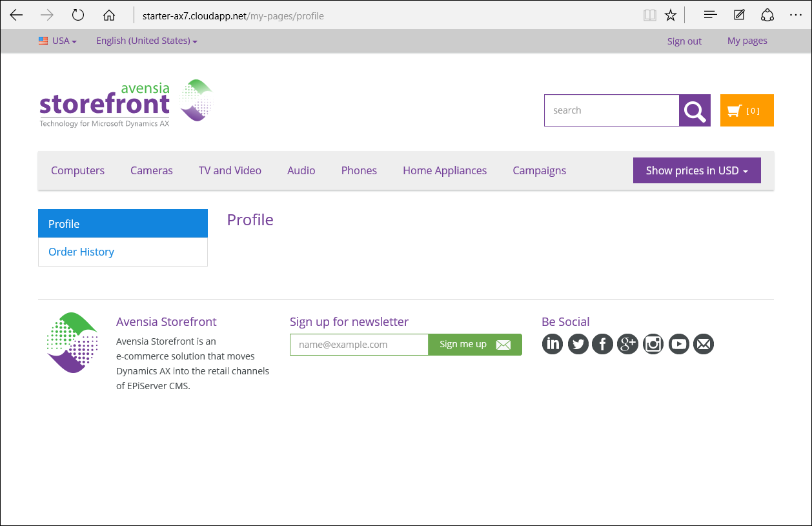Open the Show prices in USD dropdown
Viewport: 812px width, 526px height.
coord(697,170)
